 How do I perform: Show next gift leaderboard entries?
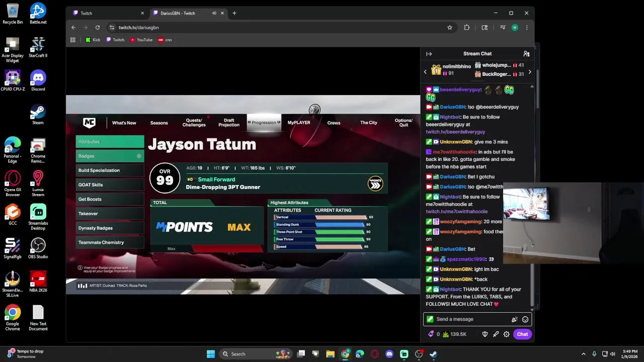(x=529, y=72)
